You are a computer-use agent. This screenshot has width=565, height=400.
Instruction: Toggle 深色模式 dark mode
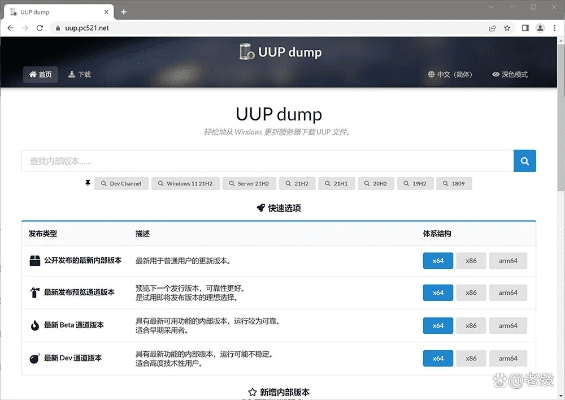tap(510, 74)
